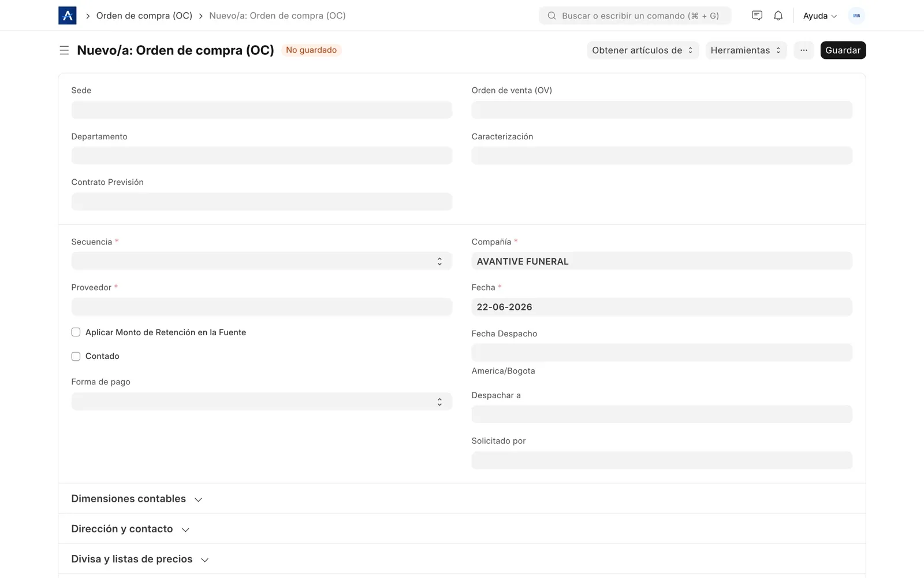The height and width of the screenshot is (578, 924).
Task: Open Obtener artículos de dropdown
Action: (643, 50)
